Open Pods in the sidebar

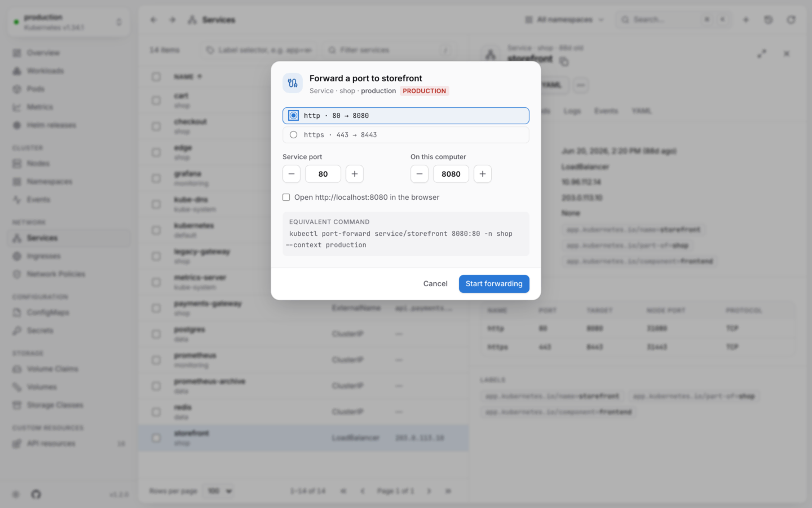click(x=69, y=89)
